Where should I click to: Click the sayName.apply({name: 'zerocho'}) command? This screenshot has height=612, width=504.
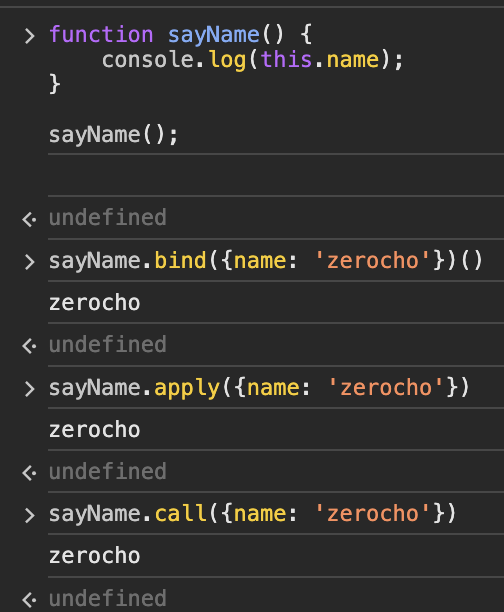pyautogui.click(x=259, y=388)
